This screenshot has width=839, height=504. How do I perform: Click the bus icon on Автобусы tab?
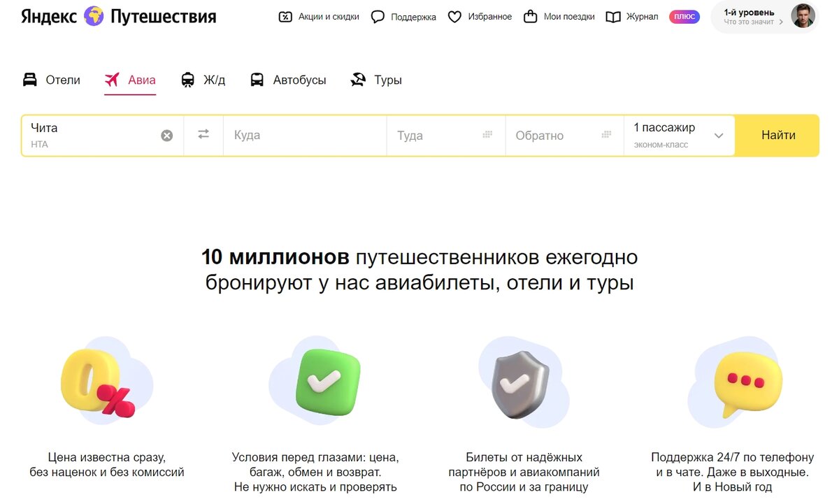tap(257, 79)
